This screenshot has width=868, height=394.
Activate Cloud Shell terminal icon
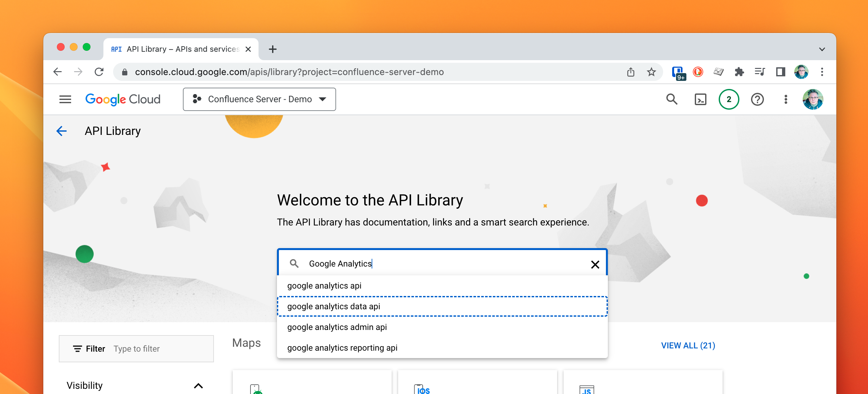click(700, 99)
